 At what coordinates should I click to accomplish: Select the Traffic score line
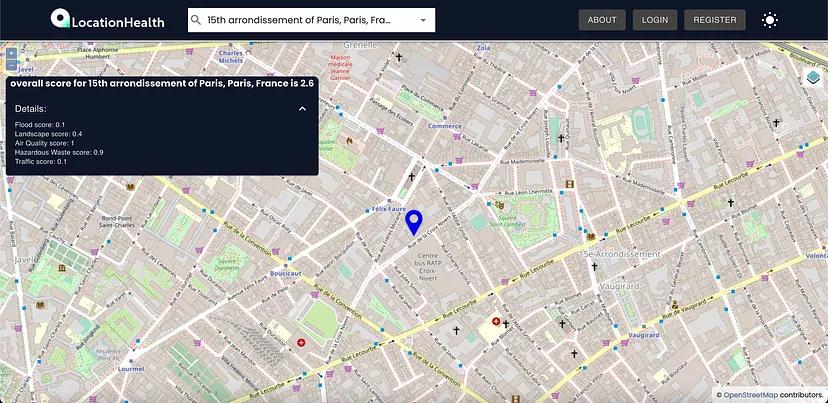click(x=41, y=162)
